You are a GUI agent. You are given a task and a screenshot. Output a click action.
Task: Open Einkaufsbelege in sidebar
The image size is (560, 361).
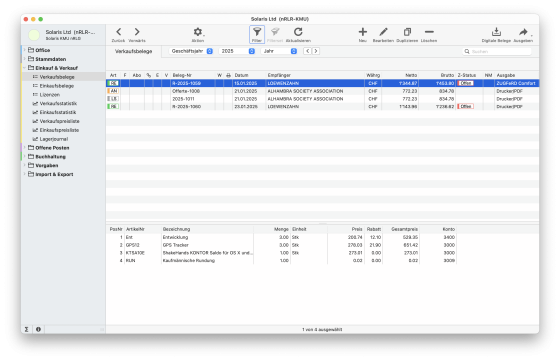pyautogui.click(x=64, y=86)
